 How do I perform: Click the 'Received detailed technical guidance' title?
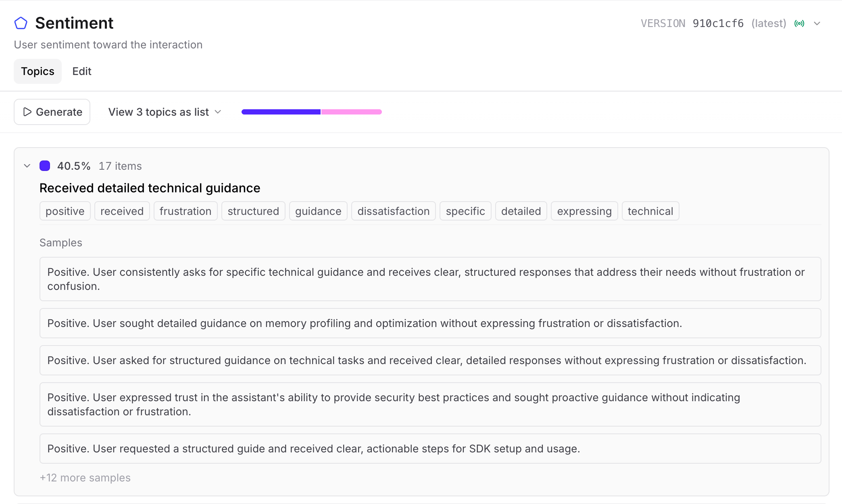(x=150, y=188)
